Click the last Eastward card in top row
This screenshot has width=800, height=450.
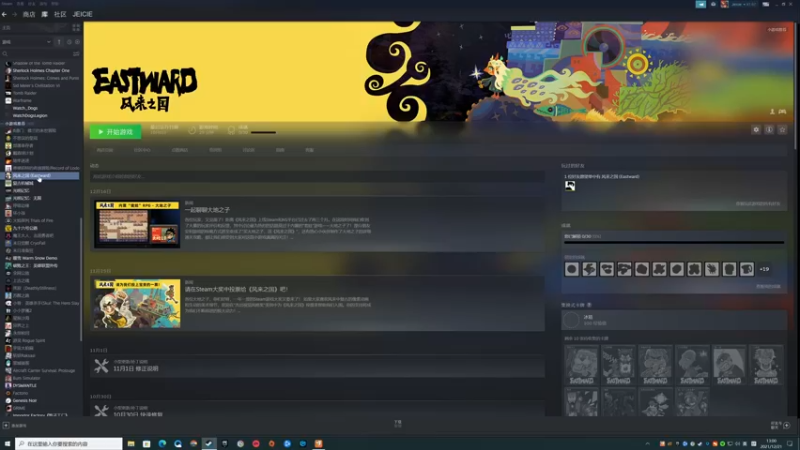pos(766,364)
